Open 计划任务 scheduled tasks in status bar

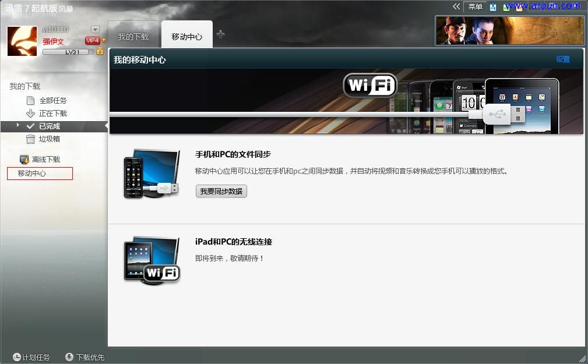(x=32, y=357)
